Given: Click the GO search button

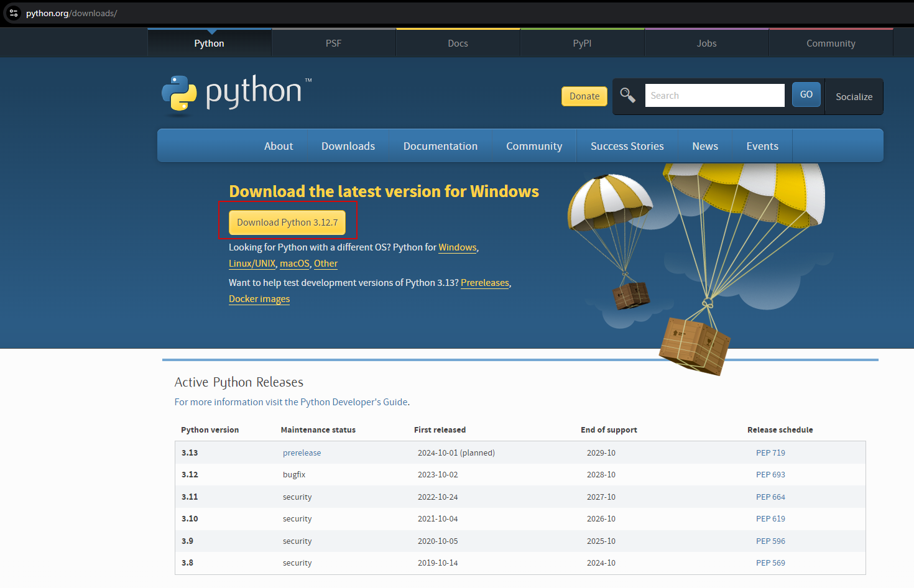Looking at the screenshot, I should point(806,94).
